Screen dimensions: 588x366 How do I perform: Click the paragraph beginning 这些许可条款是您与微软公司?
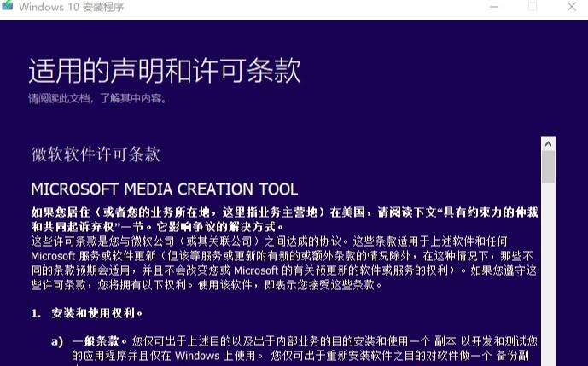pyautogui.click(x=284, y=263)
